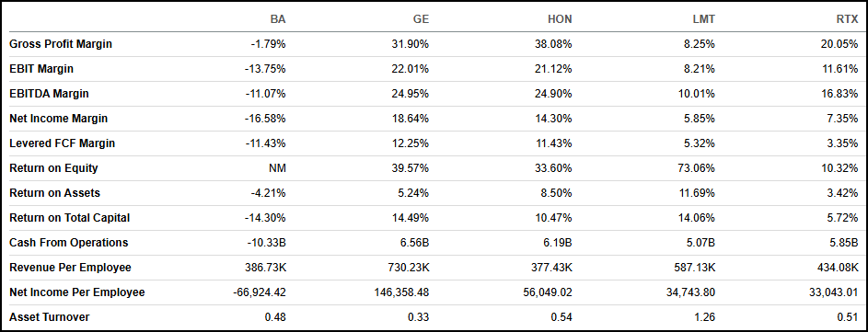The height and width of the screenshot is (332, 868).
Task: Select the Net Income Per Employee label
Action: point(77,292)
